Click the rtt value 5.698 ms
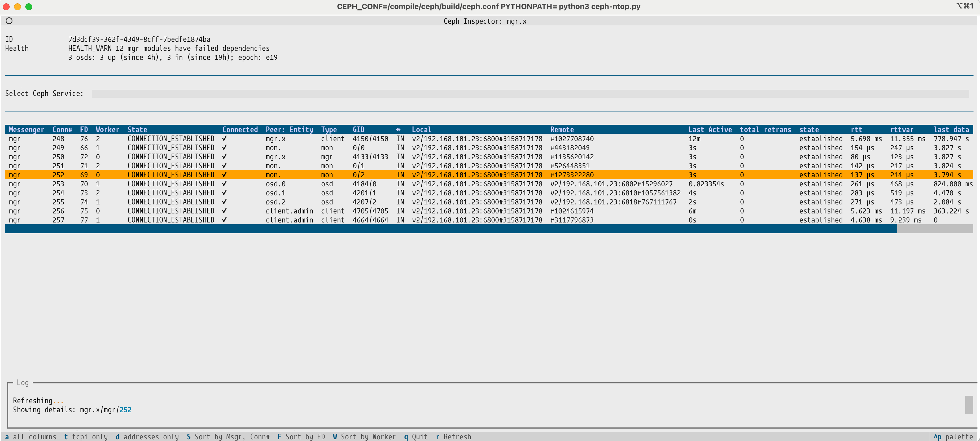Image resolution: width=980 pixels, height=441 pixels. click(866, 139)
